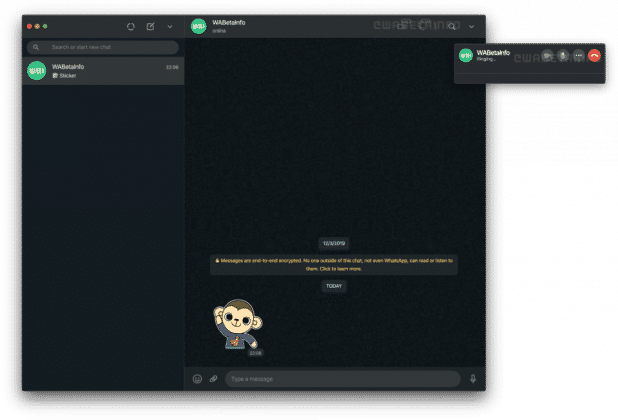
Task: Record a voice message
Action: pyautogui.click(x=472, y=379)
